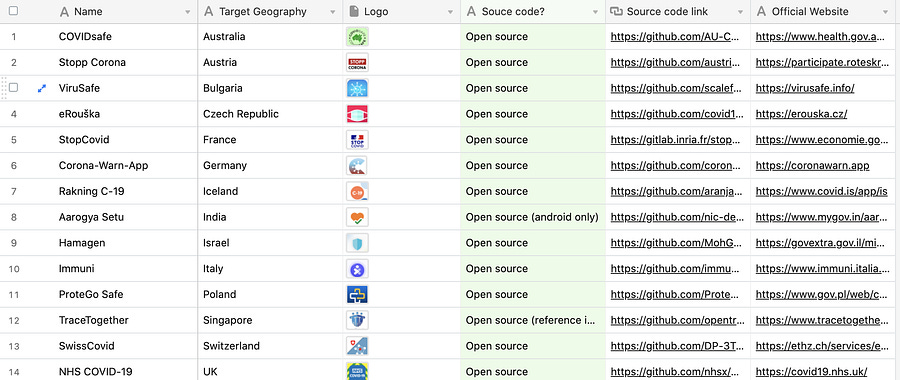The height and width of the screenshot is (380, 900).
Task: Select row number 14
Action: [14, 372]
